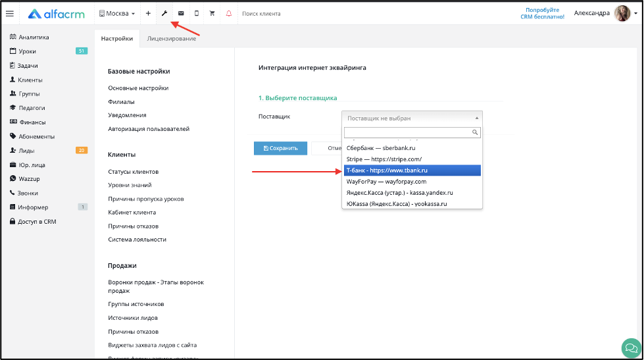Select WayForPay — wayforpay.com option
The width and height of the screenshot is (644, 360).
tap(412, 181)
